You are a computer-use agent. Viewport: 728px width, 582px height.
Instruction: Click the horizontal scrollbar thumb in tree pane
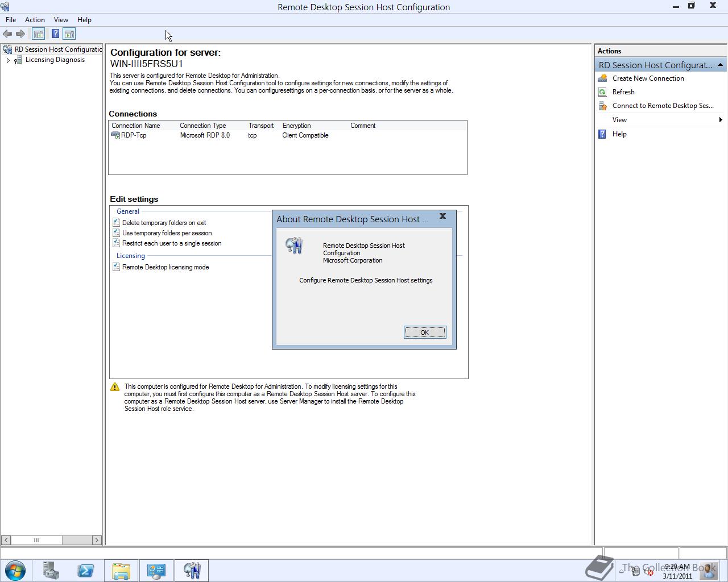[x=36, y=540]
